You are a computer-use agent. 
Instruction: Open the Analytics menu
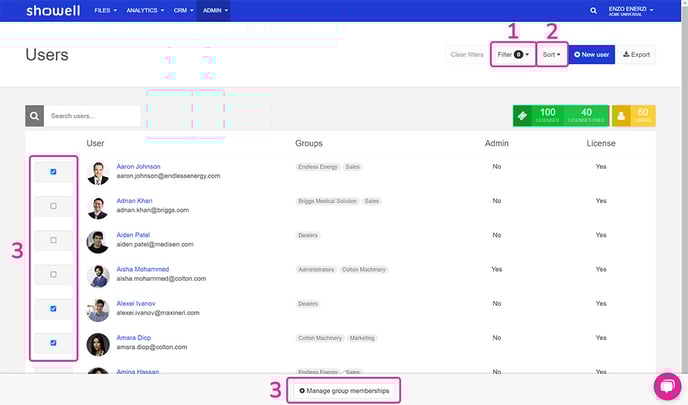(x=145, y=10)
